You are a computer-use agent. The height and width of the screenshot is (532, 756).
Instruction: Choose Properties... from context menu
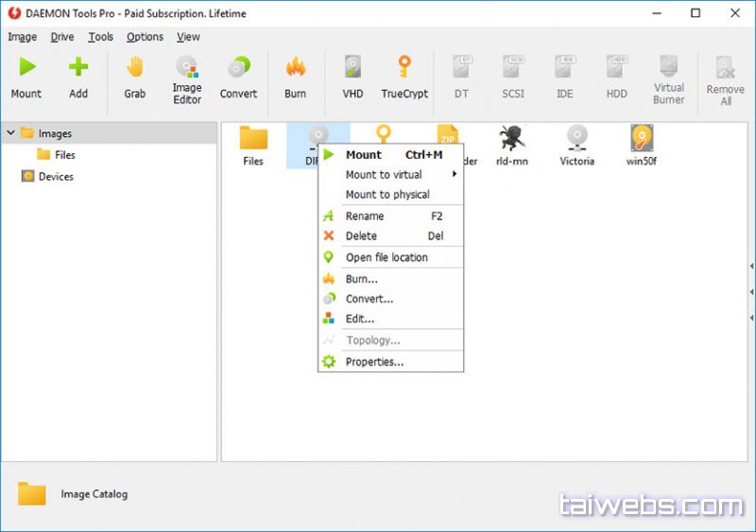(x=374, y=362)
